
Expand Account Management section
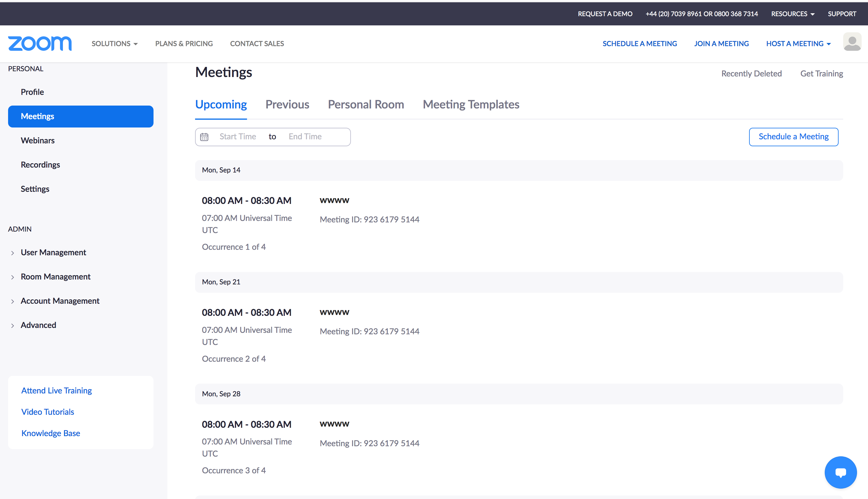pos(60,301)
